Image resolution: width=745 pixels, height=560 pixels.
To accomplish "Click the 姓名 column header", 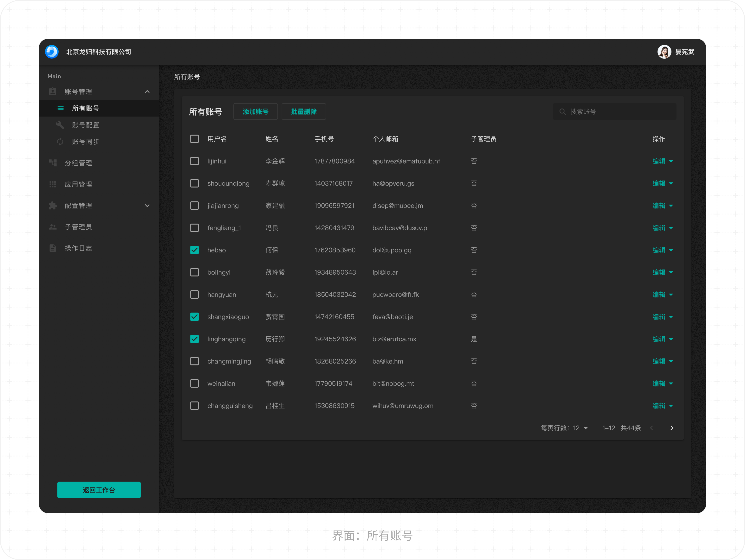I will point(272,139).
